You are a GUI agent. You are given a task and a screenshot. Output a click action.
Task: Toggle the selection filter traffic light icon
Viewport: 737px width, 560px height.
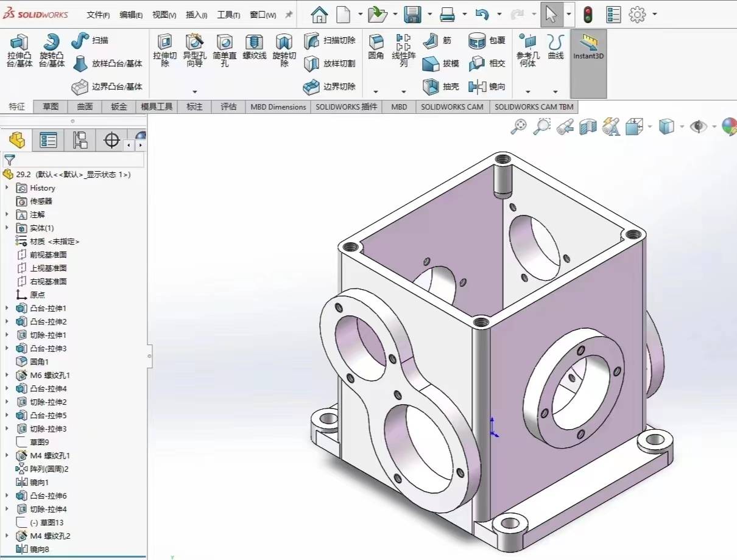coord(588,13)
